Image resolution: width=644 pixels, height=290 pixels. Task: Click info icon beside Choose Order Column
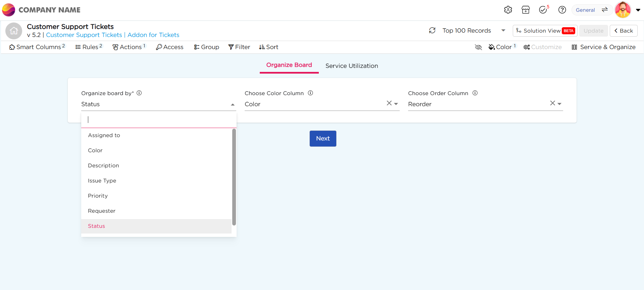(x=475, y=93)
